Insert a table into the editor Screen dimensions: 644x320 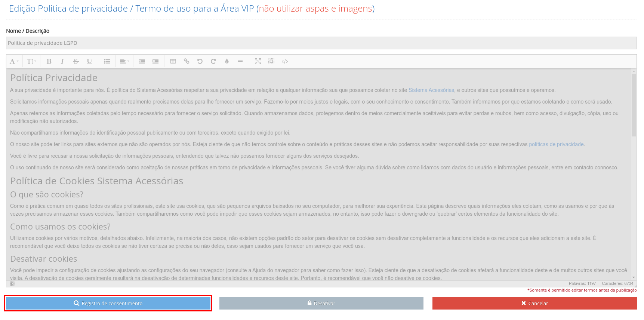coord(173,61)
